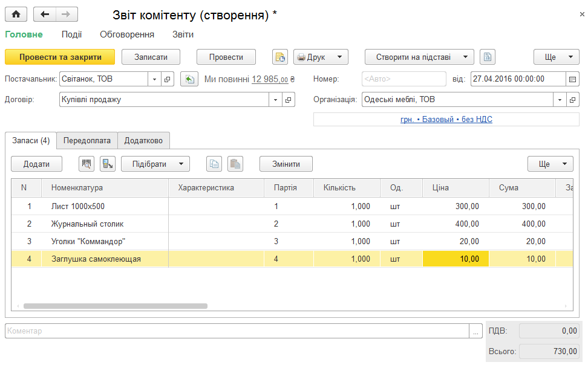
Task: Expand the Постачальник dropdown list
Action: pos(154,79)
